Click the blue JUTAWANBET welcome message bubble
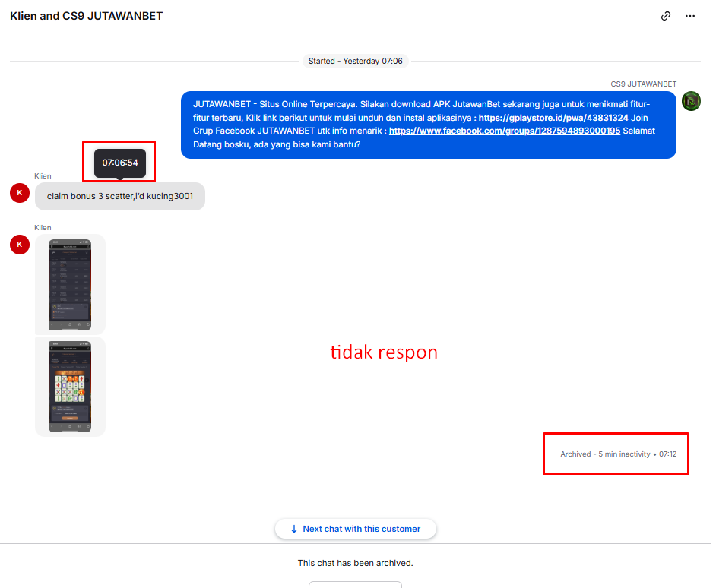716x588 pixels. pyautogui.click(x=429, y=125)
